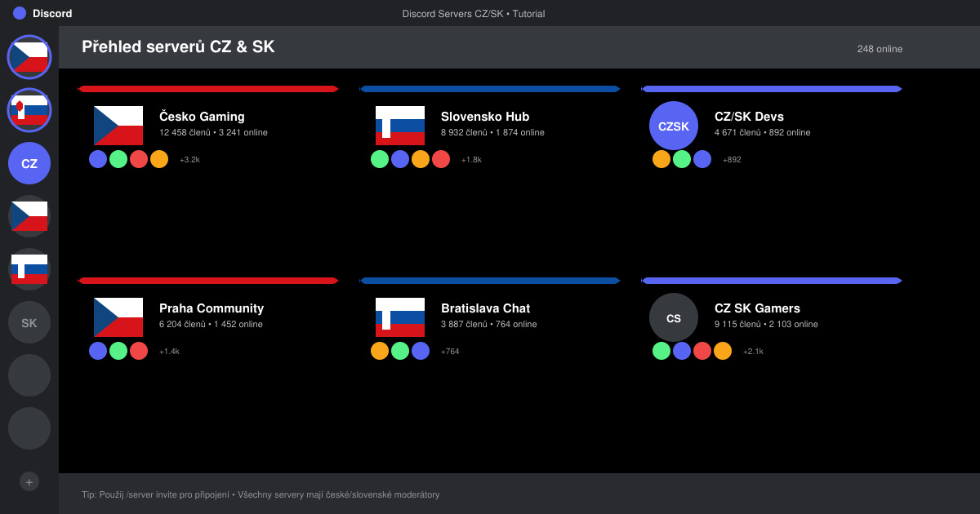Open sidebar Czech flag server without ring
This screenshot has height=514, width=980.
(29, 216)
